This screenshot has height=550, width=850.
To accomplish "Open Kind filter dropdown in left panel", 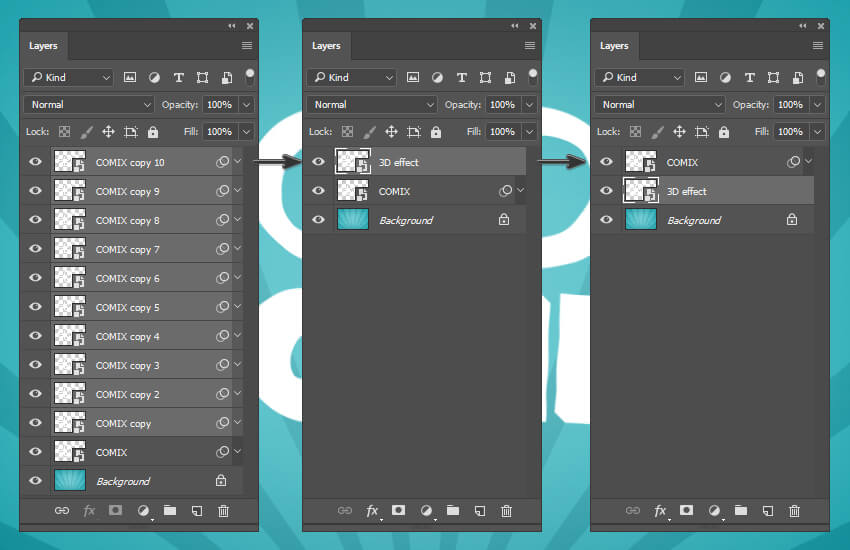I will [x=69, y=77].
